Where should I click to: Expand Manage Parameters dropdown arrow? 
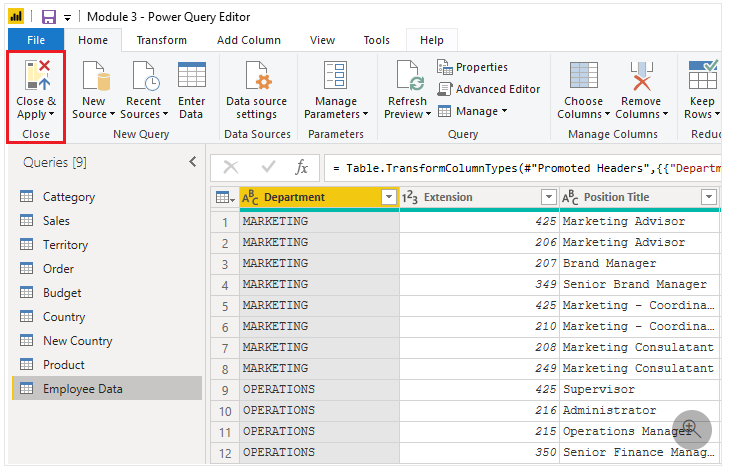click(365, 114)
